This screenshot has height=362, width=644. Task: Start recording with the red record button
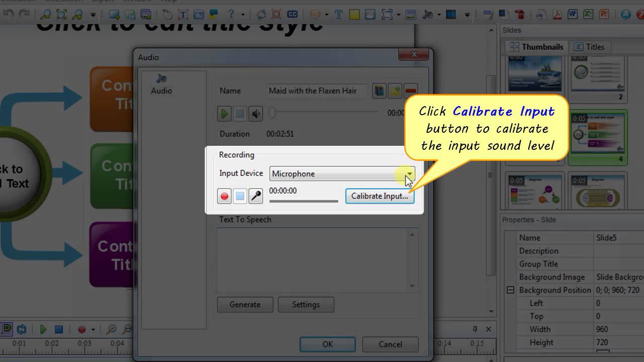coord(224,196)
